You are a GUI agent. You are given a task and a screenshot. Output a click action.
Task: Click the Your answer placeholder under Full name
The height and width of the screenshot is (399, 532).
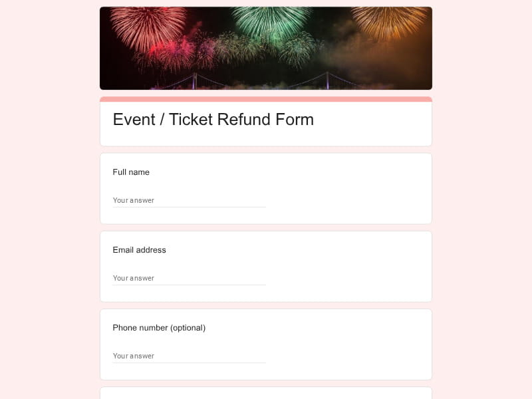click(x=133, y=199)
